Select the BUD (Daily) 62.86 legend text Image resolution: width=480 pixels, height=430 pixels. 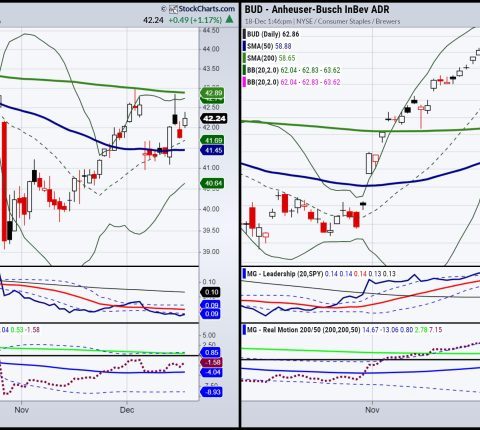coord(273,34)
